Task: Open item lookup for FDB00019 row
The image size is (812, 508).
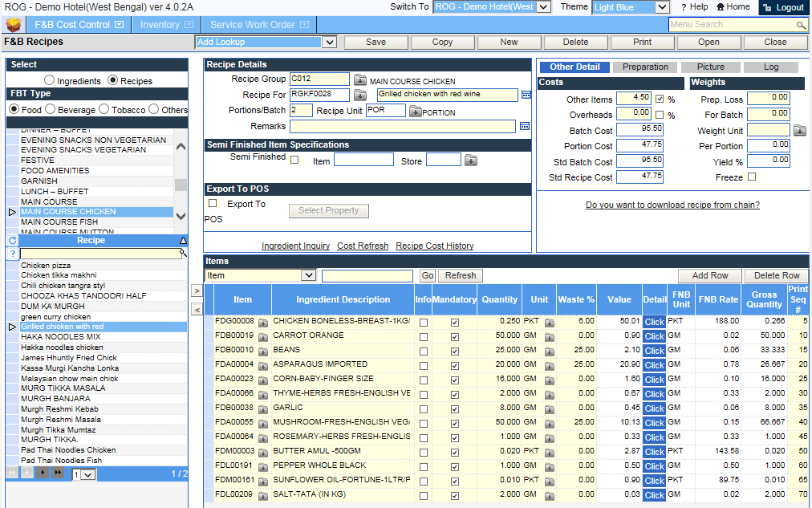Action: click(x=263, y=336)
